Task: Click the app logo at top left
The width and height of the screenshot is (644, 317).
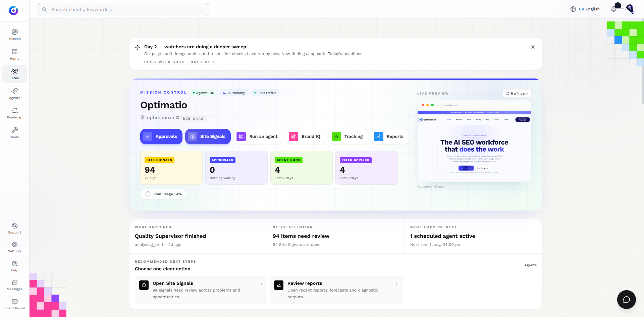Action: (13, 10)
